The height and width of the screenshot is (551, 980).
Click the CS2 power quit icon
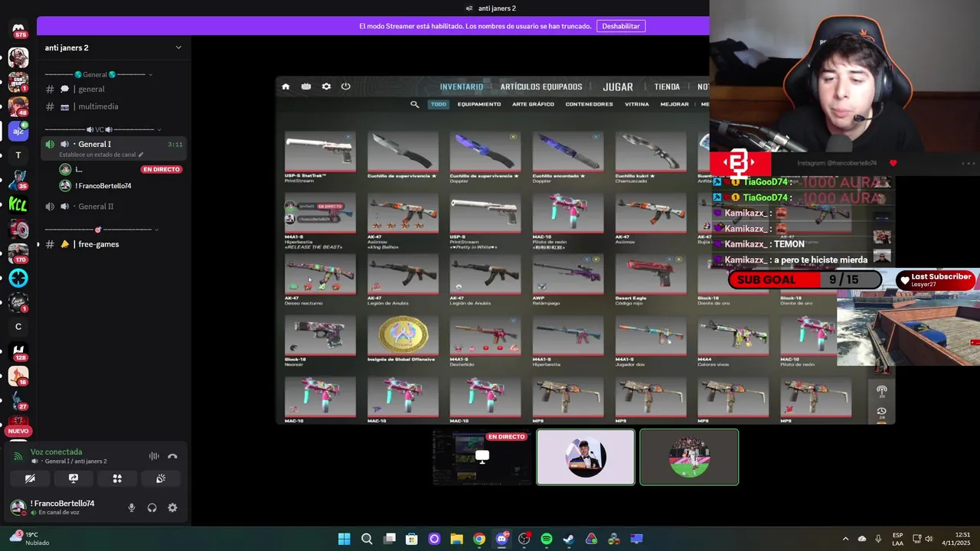(x=346, y=86)
